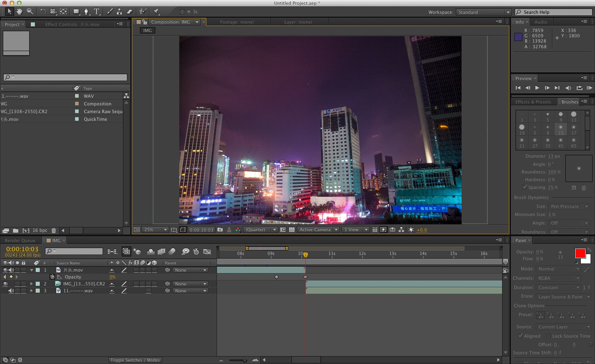595x364 pixels.
Task: Open the Graph Editor in timeline
Action: pos(207,252)
